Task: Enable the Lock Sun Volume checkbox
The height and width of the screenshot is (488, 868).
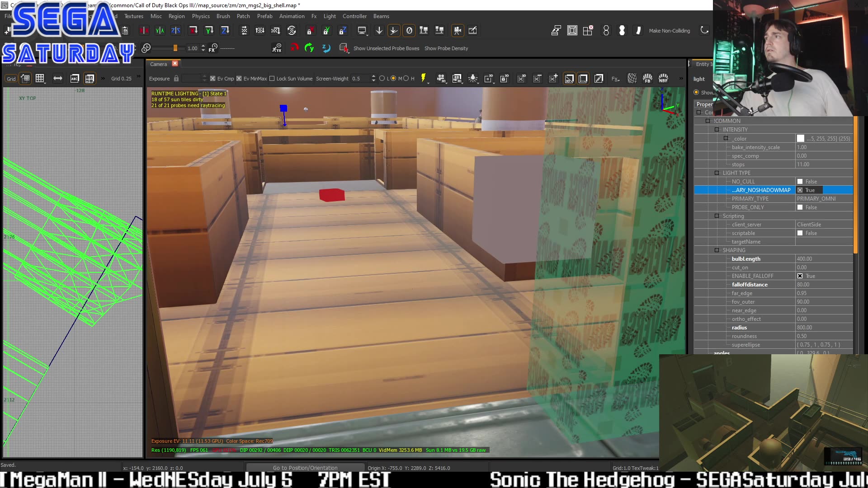Action: coord(273,78)
